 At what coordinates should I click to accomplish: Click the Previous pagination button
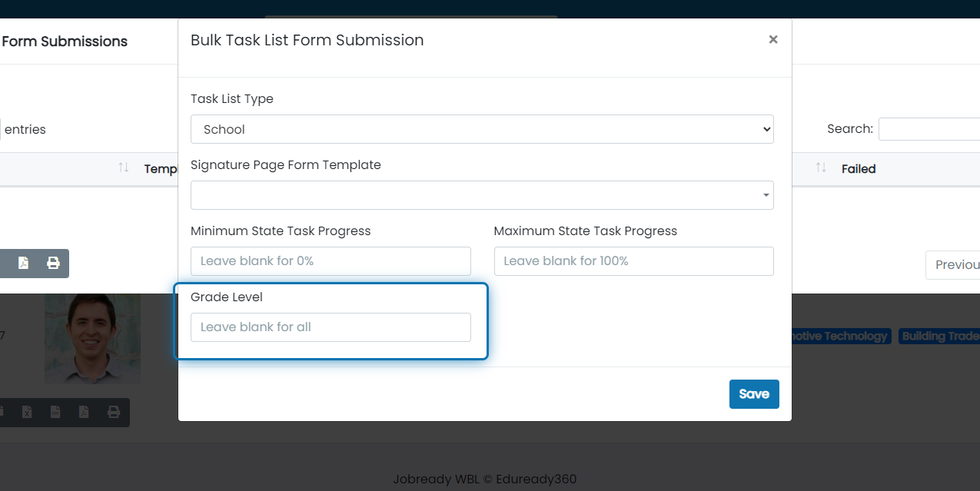[x=953, y=264]
